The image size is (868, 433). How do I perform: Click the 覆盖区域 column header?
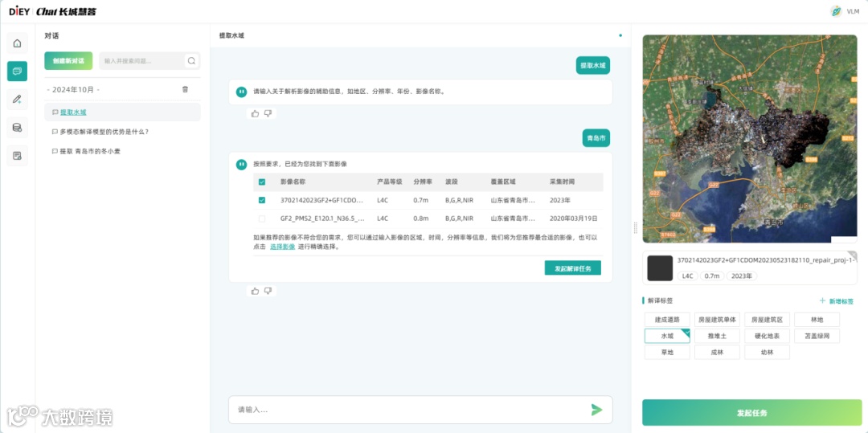503,182
